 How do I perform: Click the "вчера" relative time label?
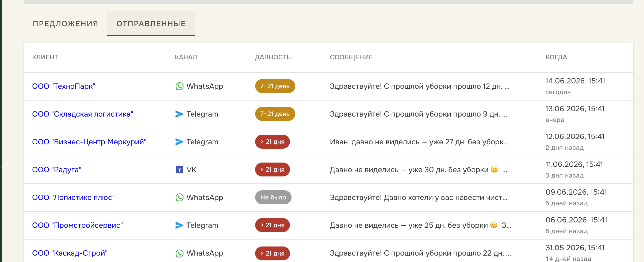pos(555,120)
